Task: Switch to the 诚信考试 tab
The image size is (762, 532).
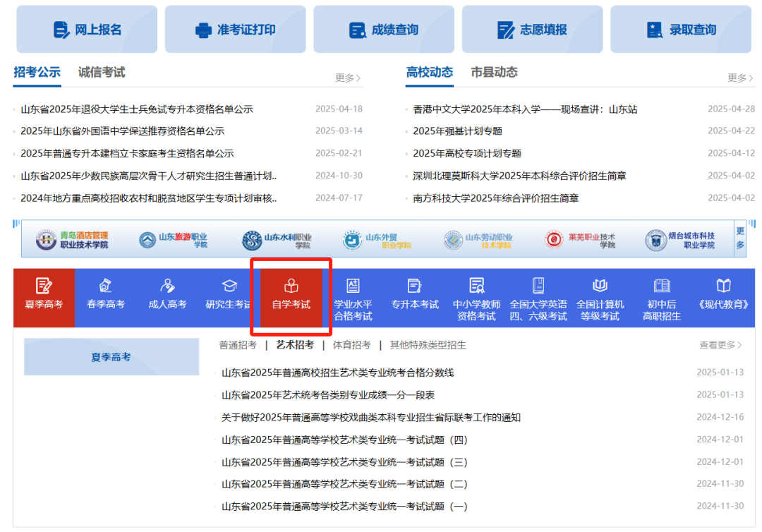Action: (102, 73)
